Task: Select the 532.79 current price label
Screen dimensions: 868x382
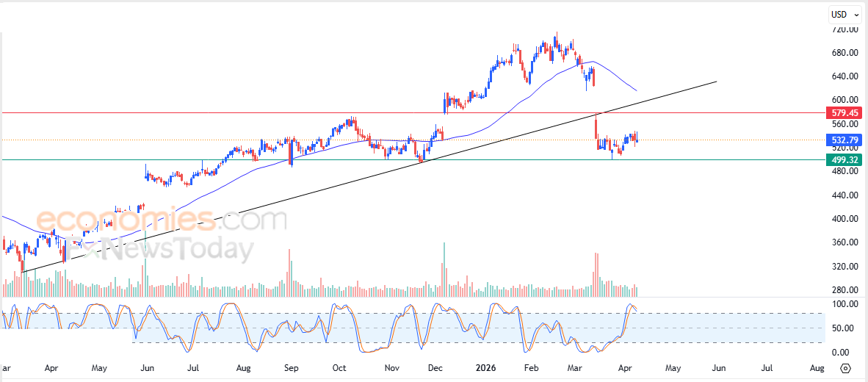Action: tap(845, 140)
